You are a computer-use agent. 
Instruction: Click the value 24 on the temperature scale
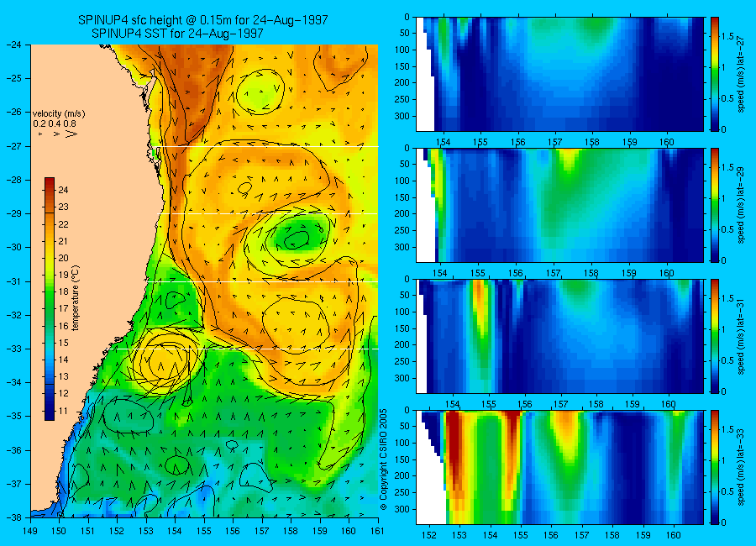(63, 190)
